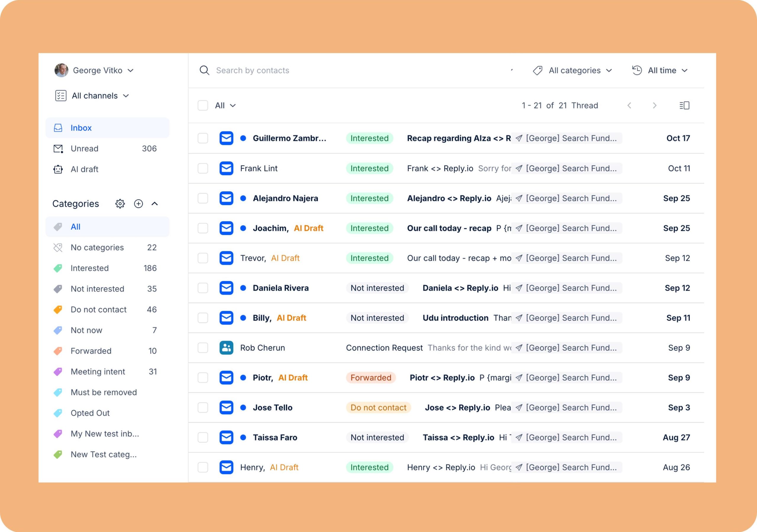757x532 pixels.
Task: Go to next page of threads
Action: pyautogui.click(x=655, y=105)
